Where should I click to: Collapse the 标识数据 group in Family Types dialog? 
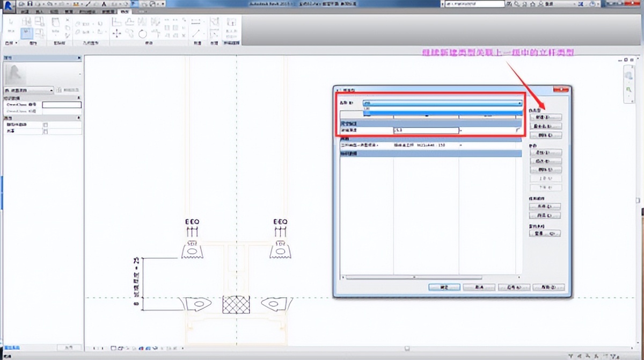(x=431, y=153)
